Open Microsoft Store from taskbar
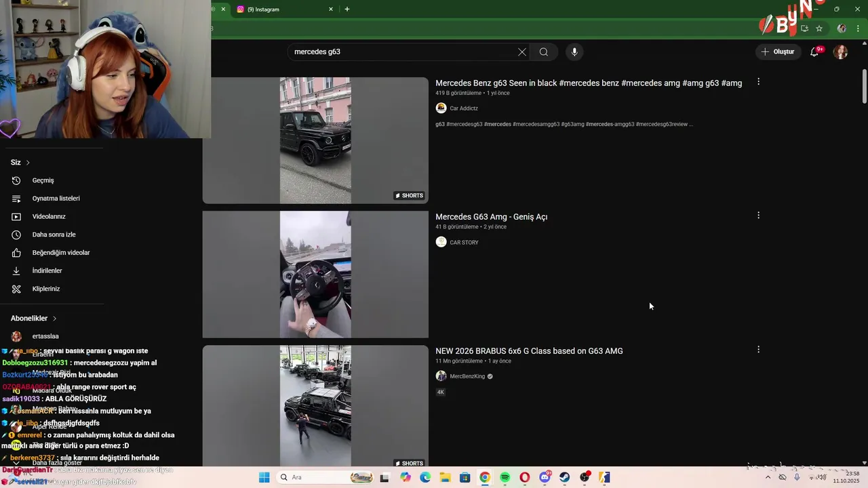 coord(465,478)
